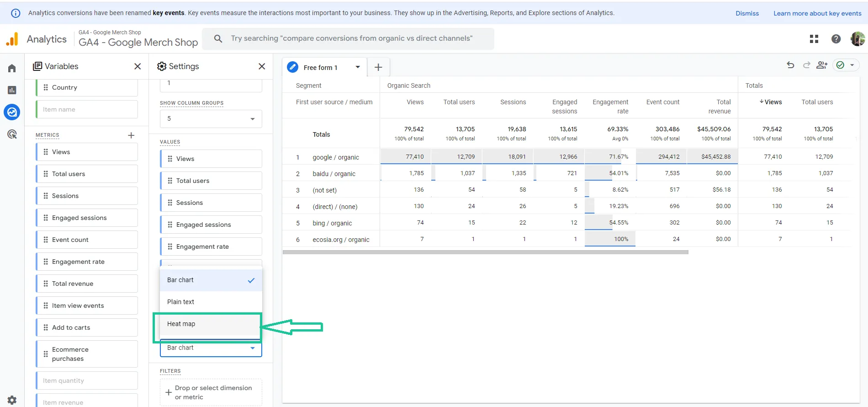The height and width of the screenshot is (407, 868).
Task: Open the Google apps grid icon
Action: (x=814, y=39)
